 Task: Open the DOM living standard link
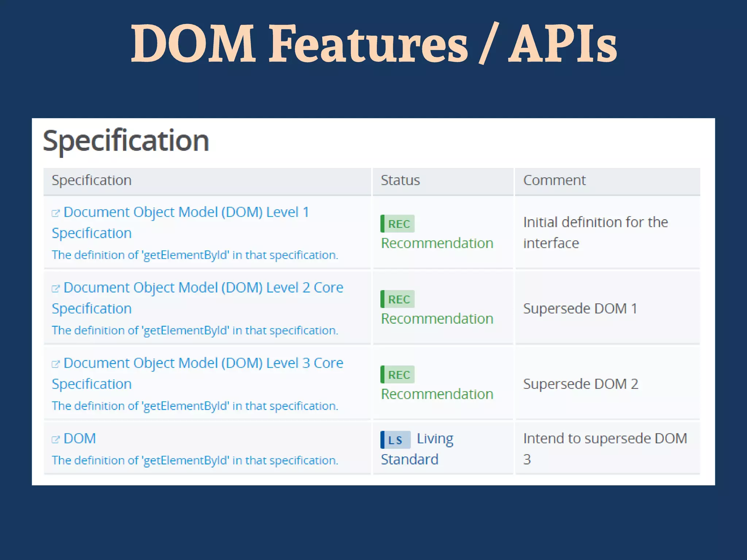coord(80,439)
